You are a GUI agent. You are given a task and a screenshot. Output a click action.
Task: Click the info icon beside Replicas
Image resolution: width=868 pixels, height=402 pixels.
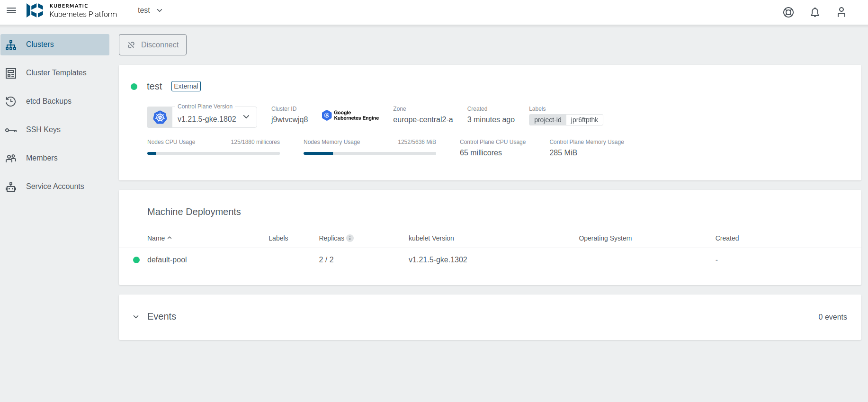coord(350,238)
